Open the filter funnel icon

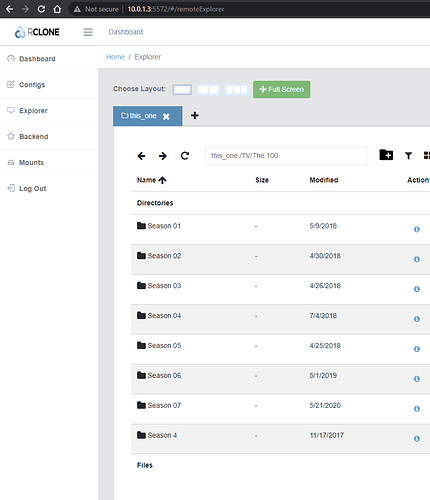point(408,155)
